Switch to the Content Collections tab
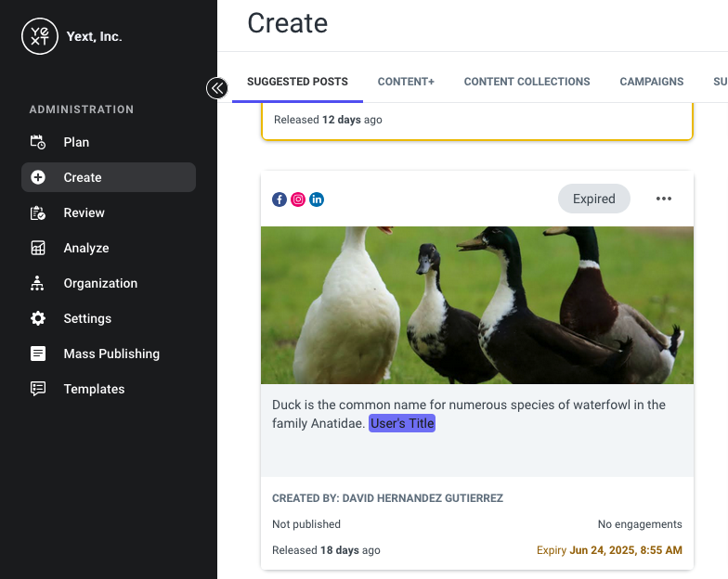Image resolution: width=728 pixels, height=579 pixels. pyautogui.click(x=527, y=82)
